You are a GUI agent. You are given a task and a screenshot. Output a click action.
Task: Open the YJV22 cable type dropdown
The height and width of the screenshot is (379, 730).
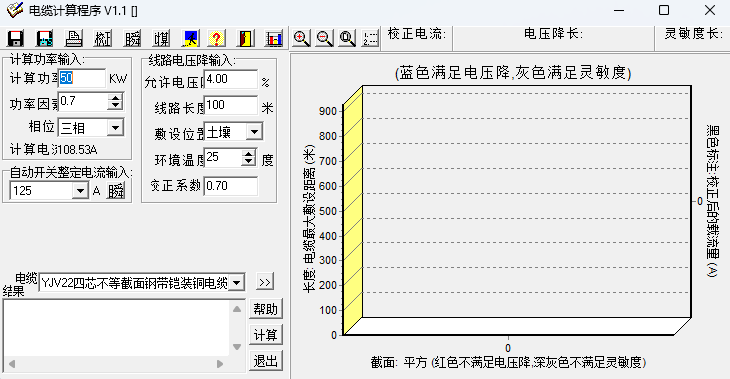coord(237,283)
